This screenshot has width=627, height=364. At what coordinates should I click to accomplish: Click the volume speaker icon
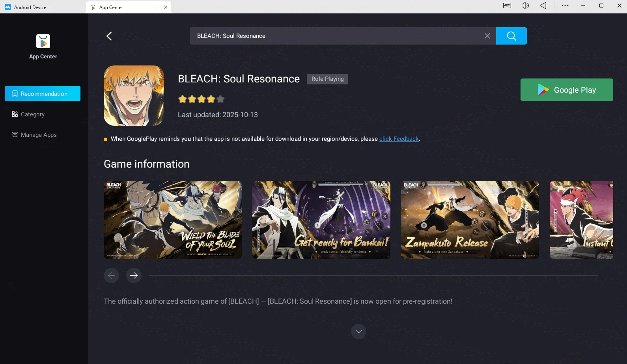[x=525, y=6]
